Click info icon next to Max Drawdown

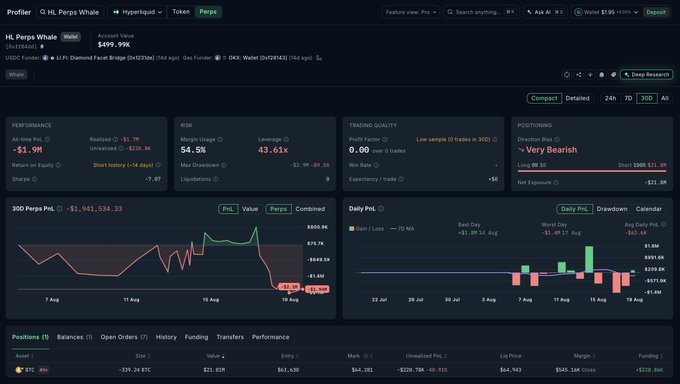pos(223,165)
